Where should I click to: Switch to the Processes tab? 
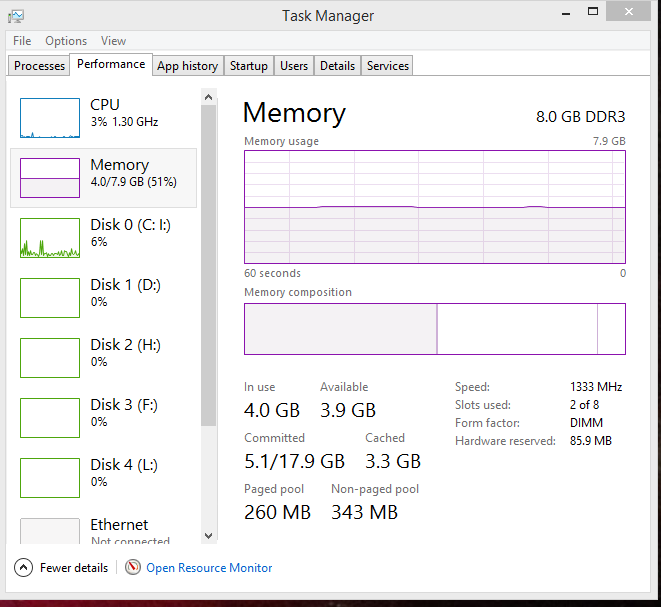39,66
